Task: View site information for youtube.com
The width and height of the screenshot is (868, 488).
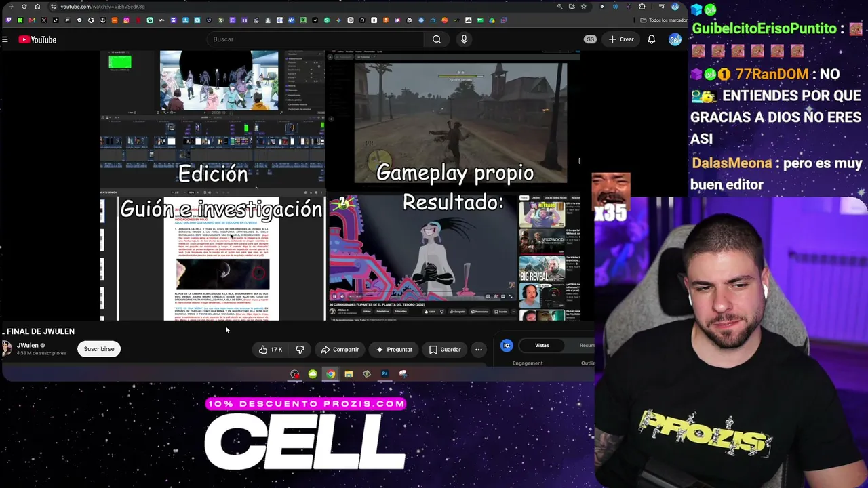Action: tap(54, 7)
